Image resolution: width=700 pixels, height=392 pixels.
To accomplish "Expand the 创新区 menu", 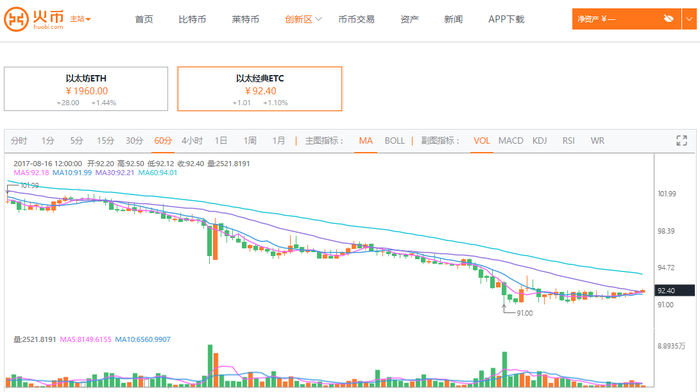I will coord(303,19).
